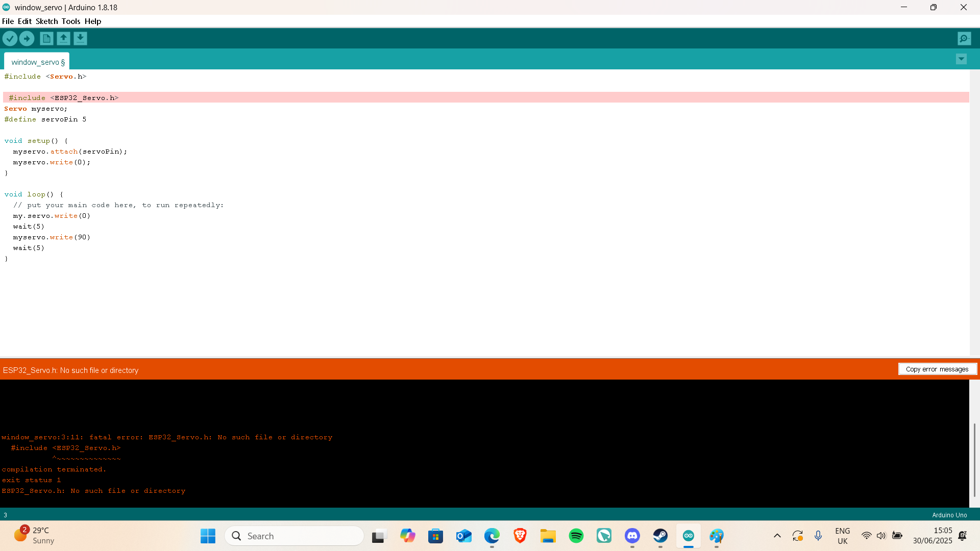
Task: Open Outlook from the taskbar
Action: pyautogui.click(x=463, y=536)
